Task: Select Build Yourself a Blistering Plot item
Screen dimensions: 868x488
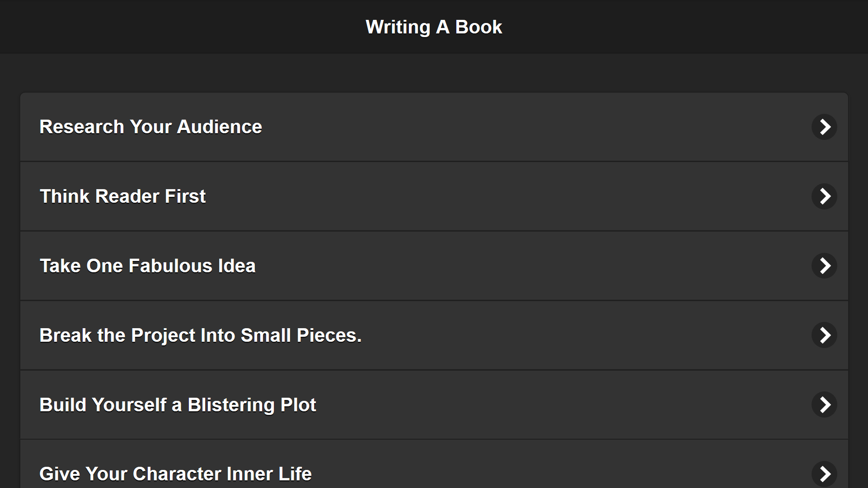Action: [434, 404]
